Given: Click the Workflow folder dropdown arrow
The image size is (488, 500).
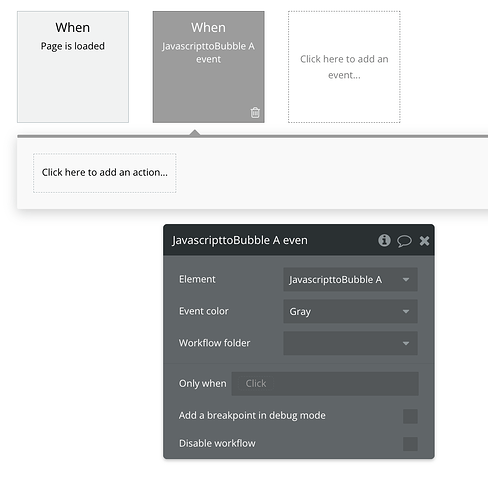Looking at the screenshot, I should [406, 343].
